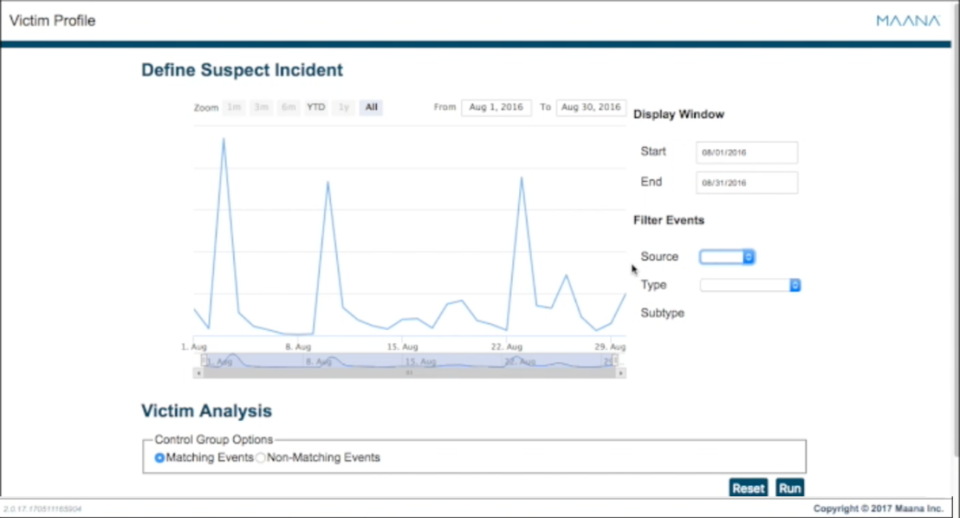Viewport: 960px width, 518px height.
Task: Click the chart navigator scrollbar thumb
Action: pos(409,373)
